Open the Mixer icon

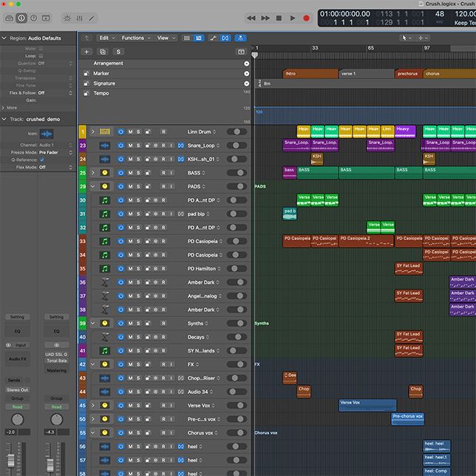point(80,18)
